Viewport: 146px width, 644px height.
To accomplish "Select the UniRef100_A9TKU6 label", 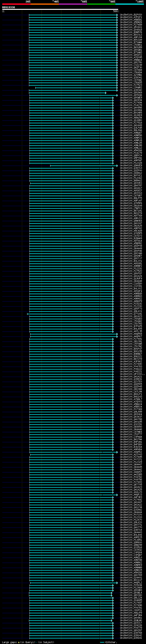I will (131, 95).
